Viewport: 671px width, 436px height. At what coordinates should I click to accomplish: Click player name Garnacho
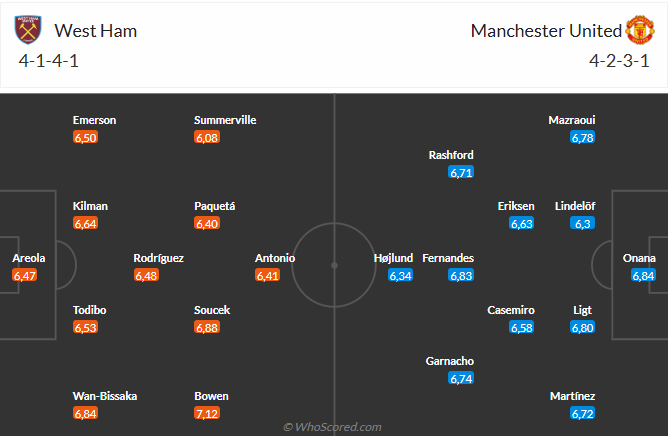pos(450,361)
